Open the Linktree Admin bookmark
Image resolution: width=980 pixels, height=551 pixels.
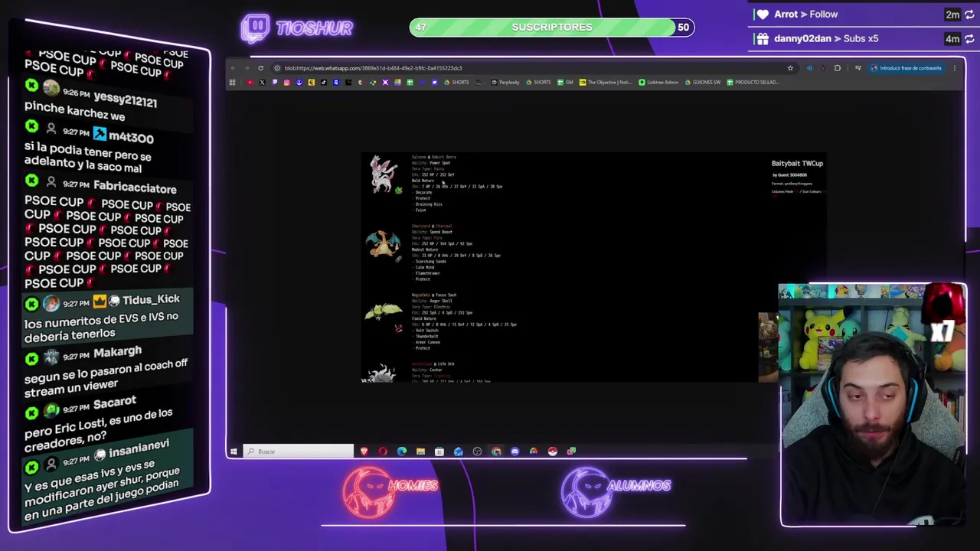pos(659,82)
